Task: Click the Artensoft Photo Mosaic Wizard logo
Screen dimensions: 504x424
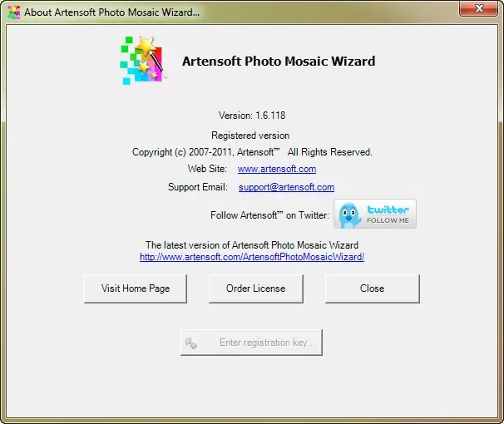Action: [x=143, y=61]
